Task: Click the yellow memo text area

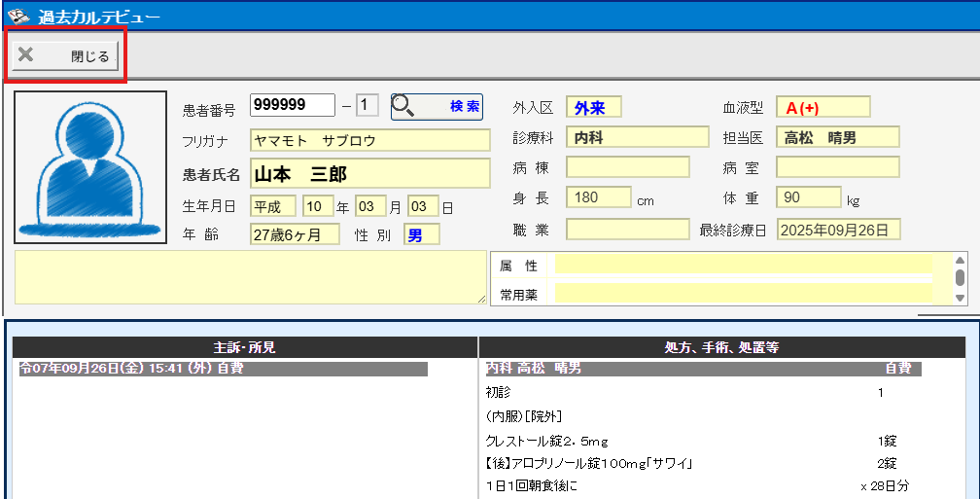Action: (x=250, y=277)
